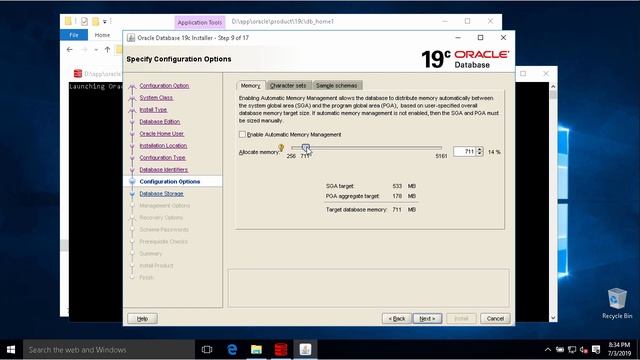Screen dimensions: 640x360
Task: Click the 5161 slider maximum label
Action: tap(441, 156)
